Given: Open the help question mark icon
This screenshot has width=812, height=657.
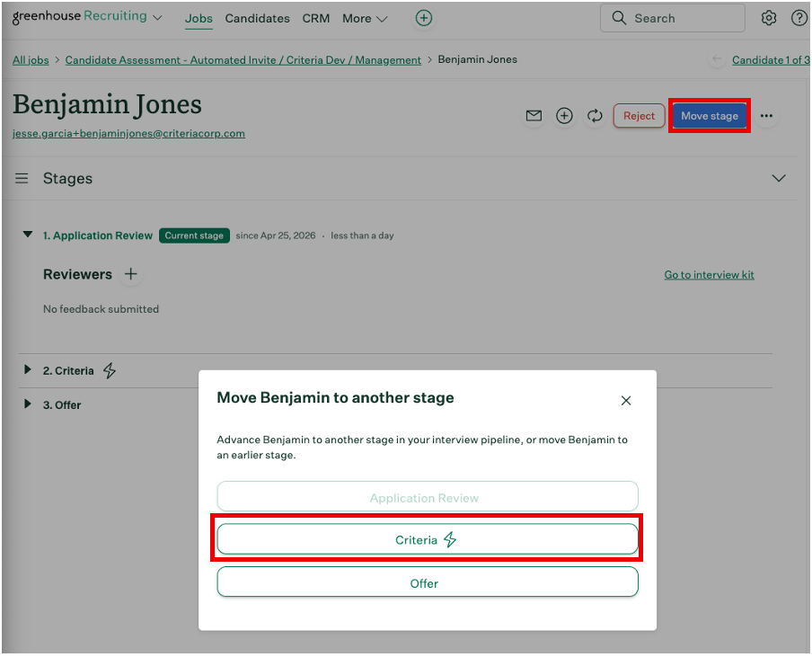Looking at the screenshot, I should tap(799, 18).
